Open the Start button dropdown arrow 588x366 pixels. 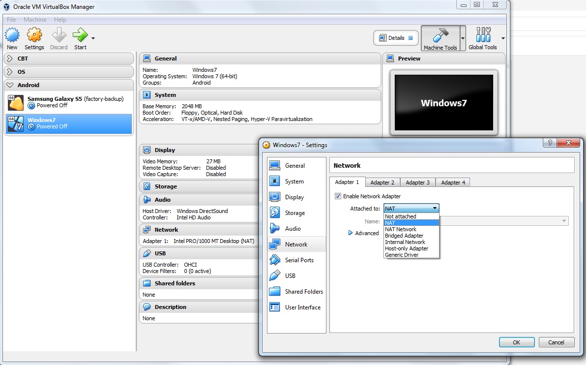click(x=93, y=38)
